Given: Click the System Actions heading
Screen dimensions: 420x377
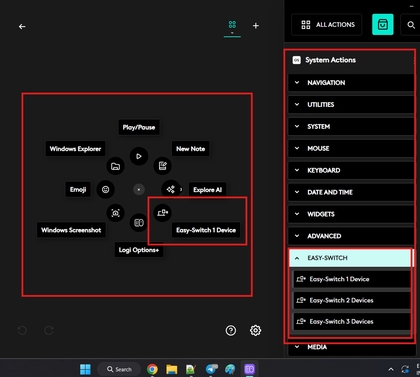Looking at the screenshot, I should click(330, 60).
